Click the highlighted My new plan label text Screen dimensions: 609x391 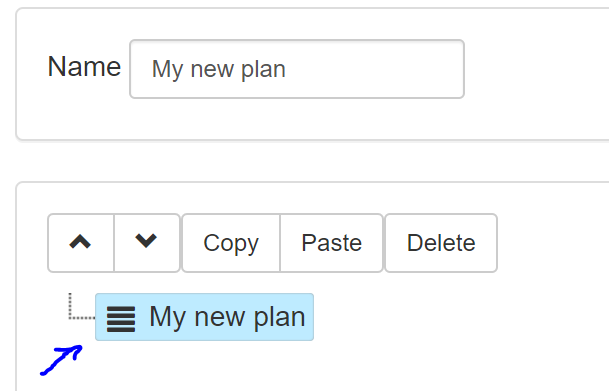pos(227,318)
